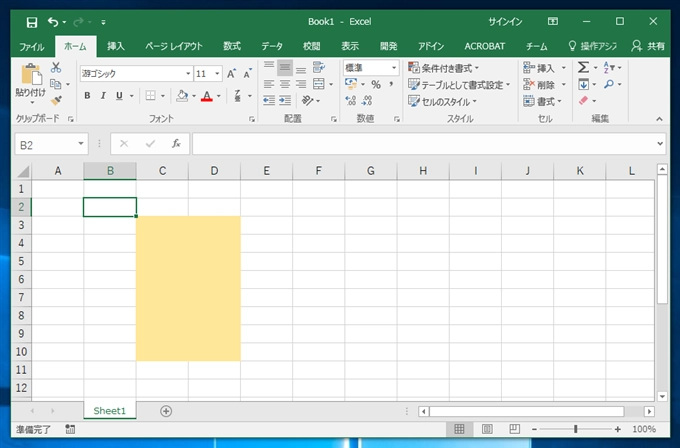Open the font color dropdown arrow
Screen dimensions: 680x448
219,96
